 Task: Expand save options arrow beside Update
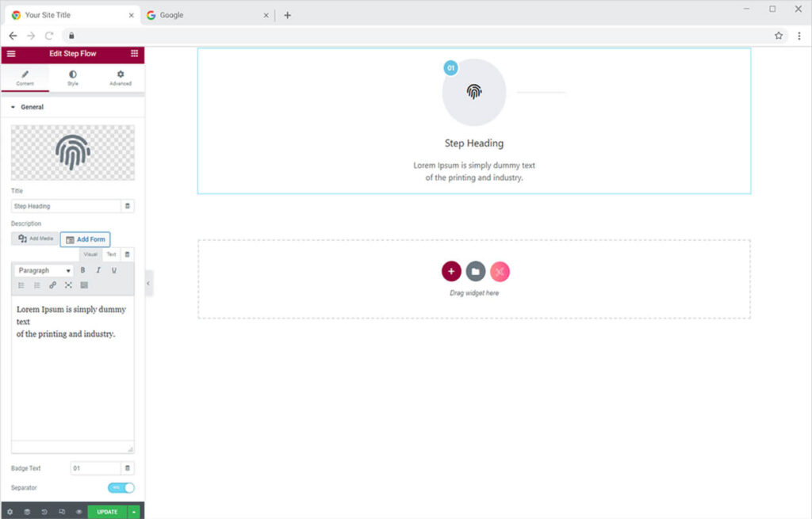coord(133,512)
